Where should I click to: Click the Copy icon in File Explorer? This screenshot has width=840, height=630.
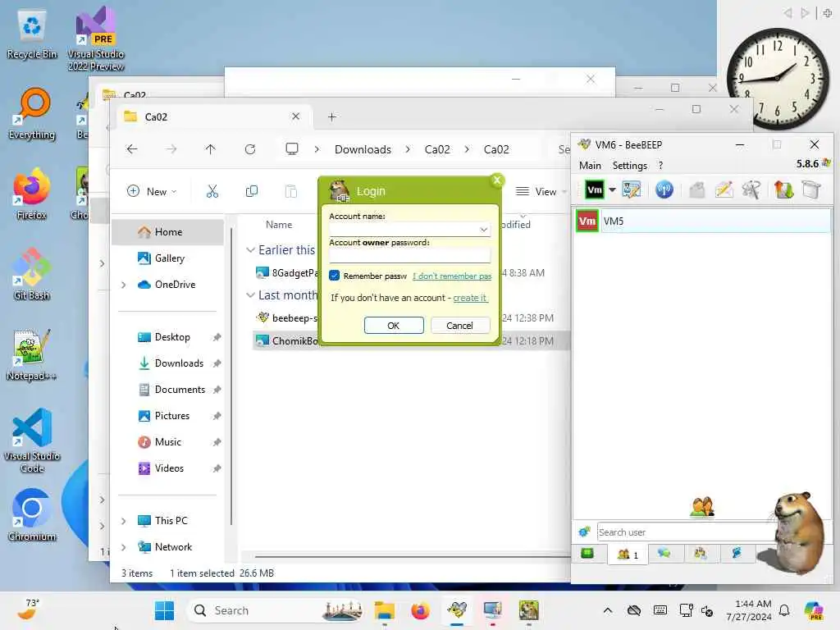[x=251, y=191]
